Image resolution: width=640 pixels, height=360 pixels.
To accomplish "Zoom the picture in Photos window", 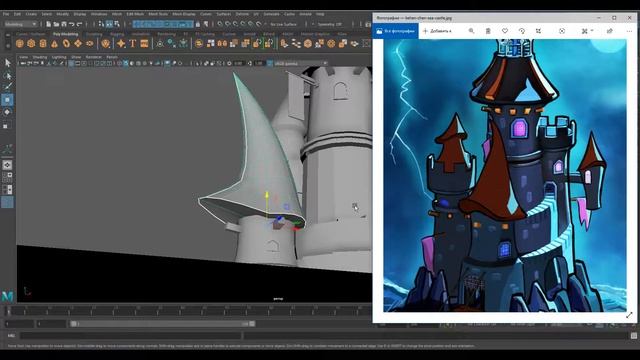I will click(x=471, y=31).
